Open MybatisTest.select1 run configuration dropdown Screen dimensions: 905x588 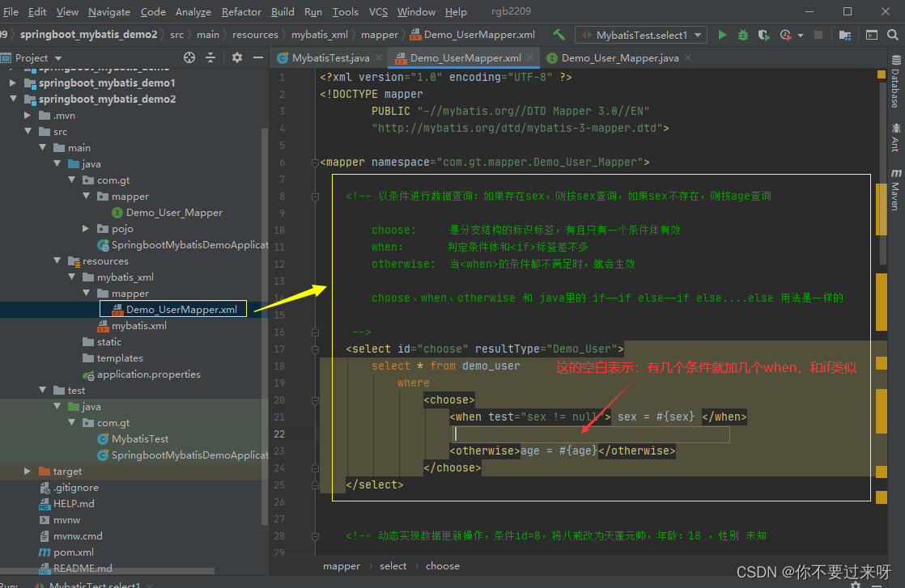641,35
